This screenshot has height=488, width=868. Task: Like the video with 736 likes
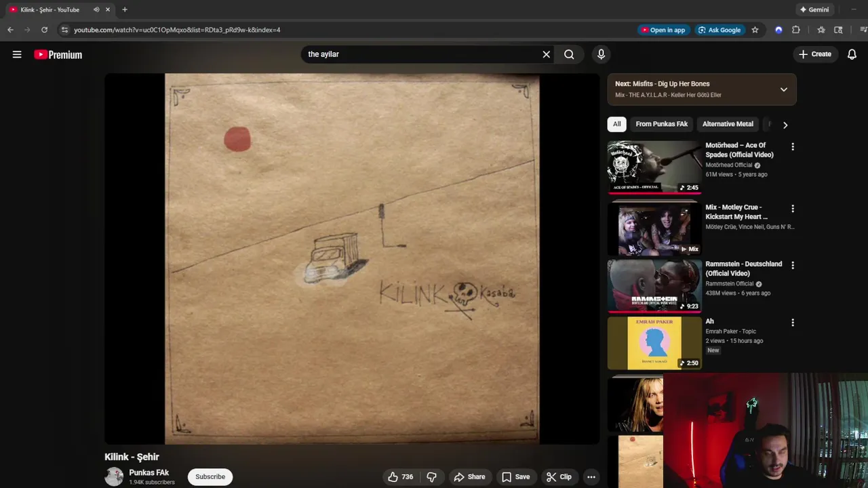tap(400, 477)
